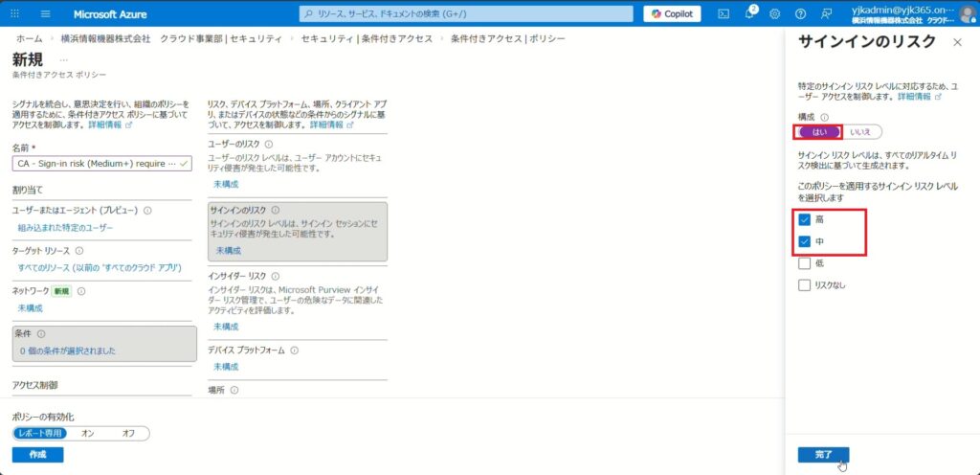Click info icon next to サインインのリスク
This screenshot has width=980, height=475.
coord(275,210)
